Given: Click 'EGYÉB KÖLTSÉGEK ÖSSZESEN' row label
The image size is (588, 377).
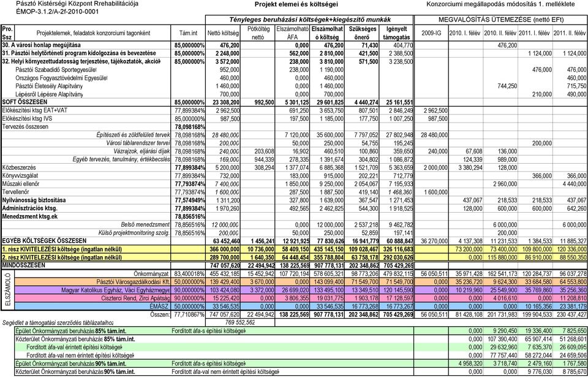Looking at the screenshot, I should [44, 241].
